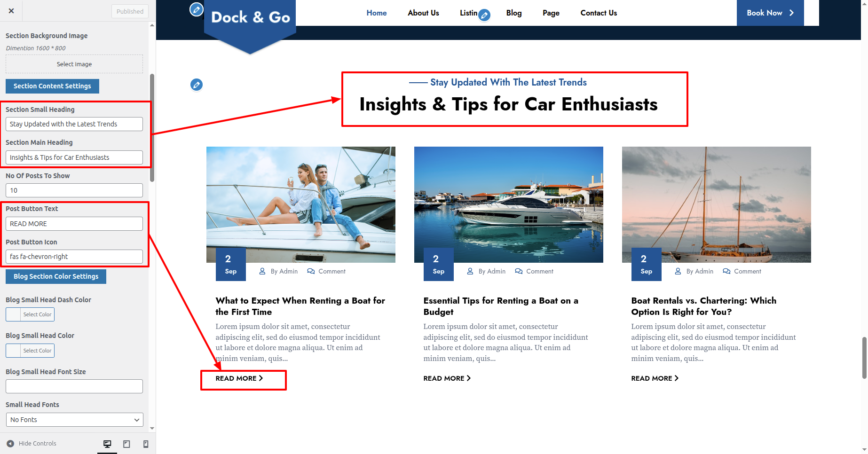Switch to mobile preview device icon
Viewport: 868px width, 454px height.
click(146, 444)
